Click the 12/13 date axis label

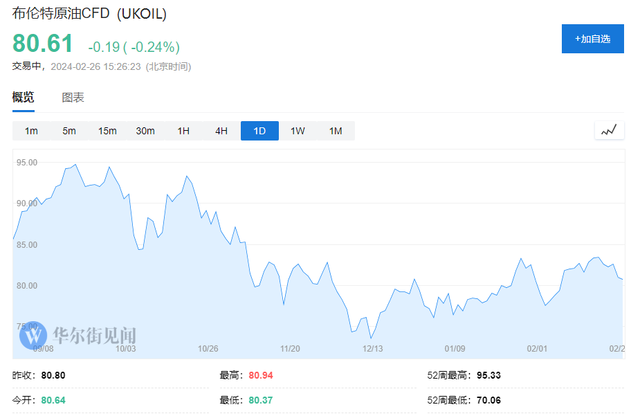[373, 349]
